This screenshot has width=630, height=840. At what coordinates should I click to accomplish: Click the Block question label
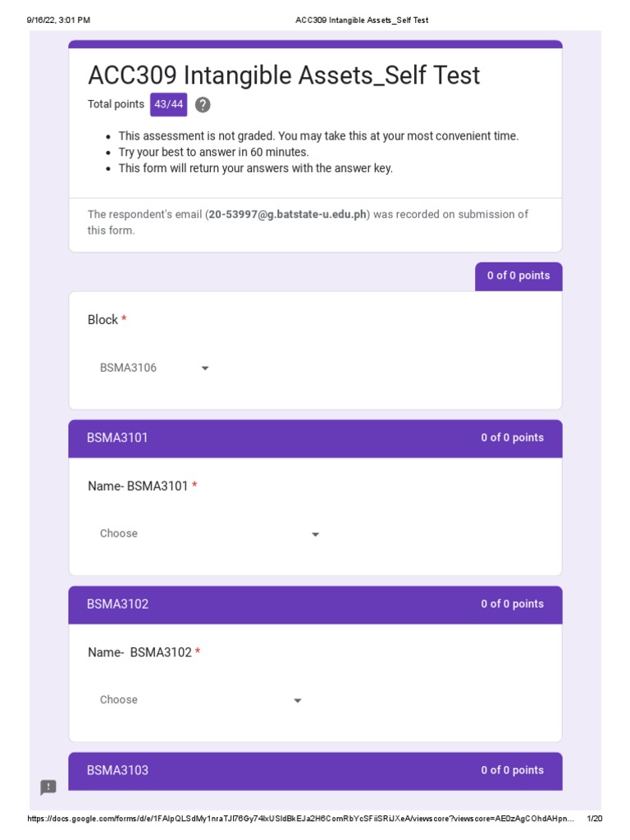pos(103,320)
